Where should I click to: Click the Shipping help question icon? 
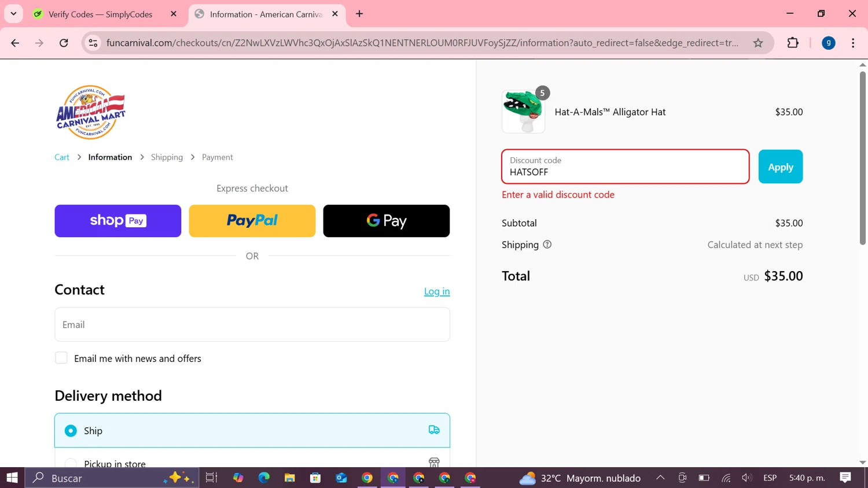point(547,245)
